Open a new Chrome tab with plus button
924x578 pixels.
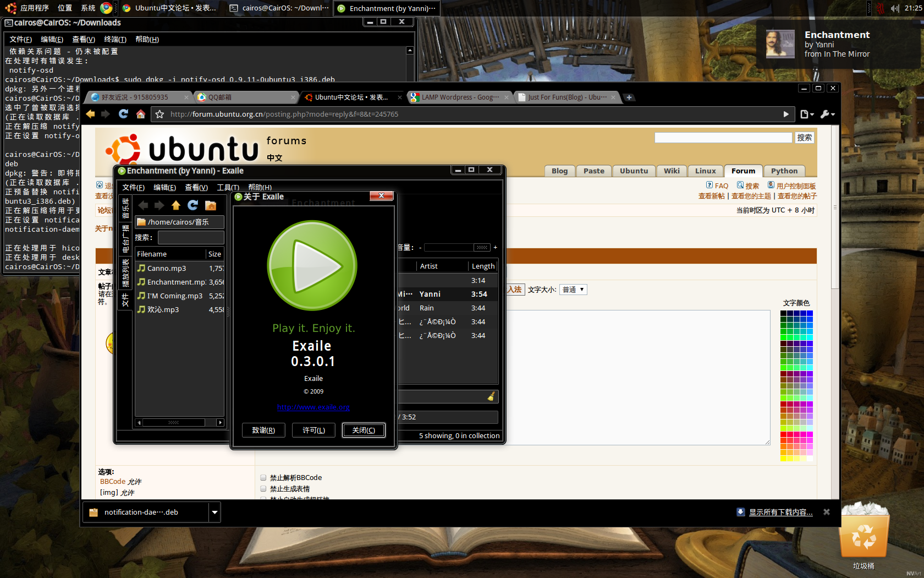629,97
